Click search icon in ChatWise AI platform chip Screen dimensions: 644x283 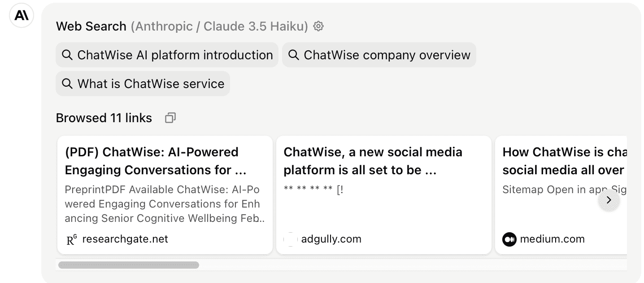click(x=67, y=55)
